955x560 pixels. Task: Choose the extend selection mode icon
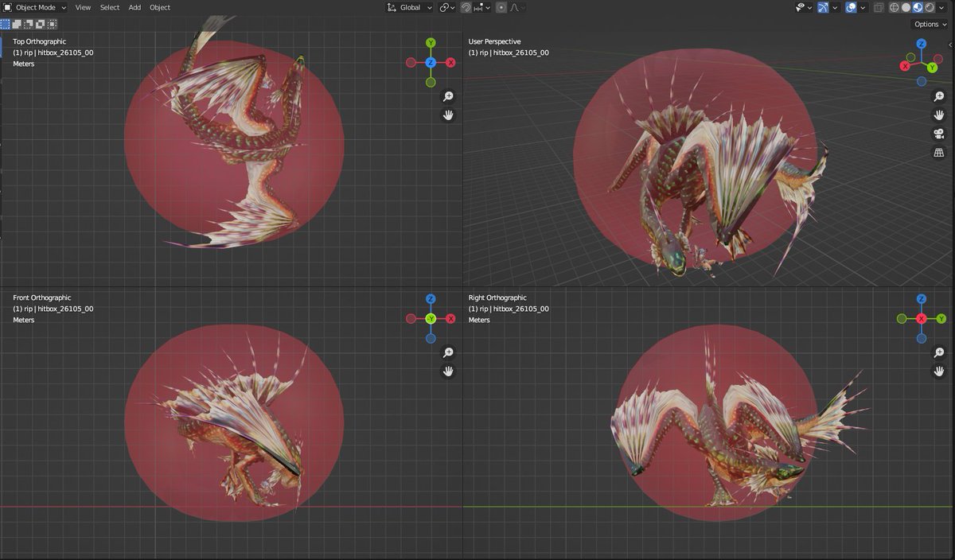pyautogui.click(x=18, y=24)
